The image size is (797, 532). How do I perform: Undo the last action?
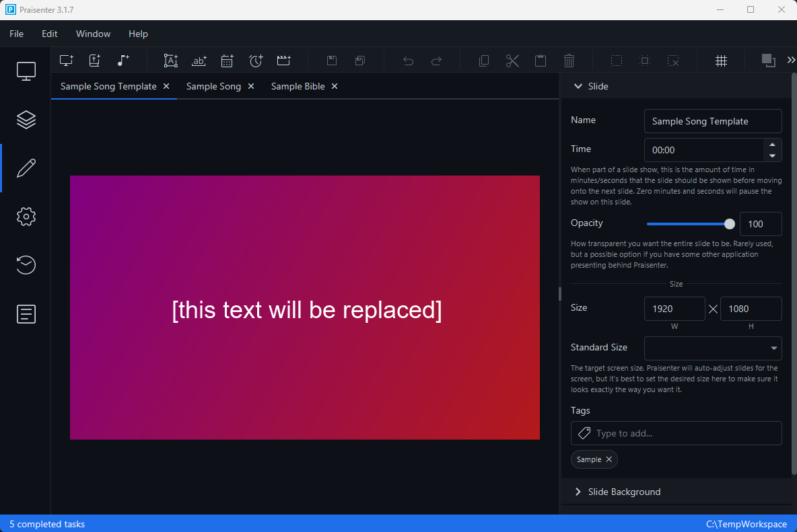pyautogui.click(x=408, y=60)
